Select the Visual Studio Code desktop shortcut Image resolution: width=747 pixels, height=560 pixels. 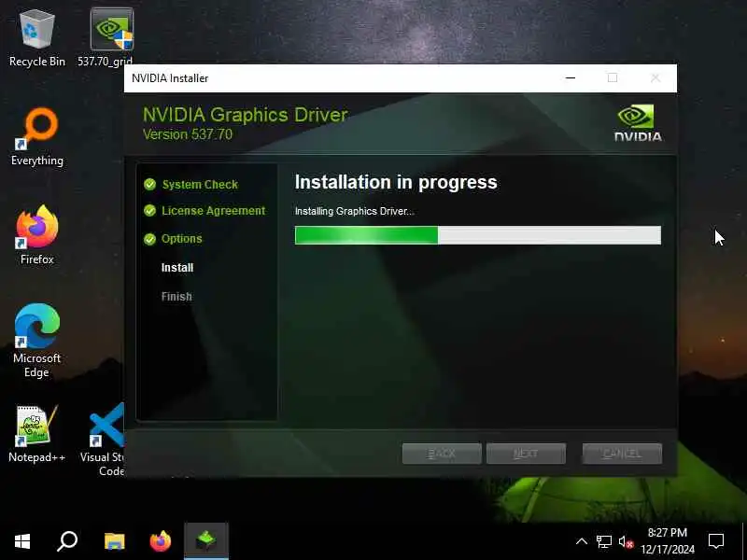tap(103, 440)
